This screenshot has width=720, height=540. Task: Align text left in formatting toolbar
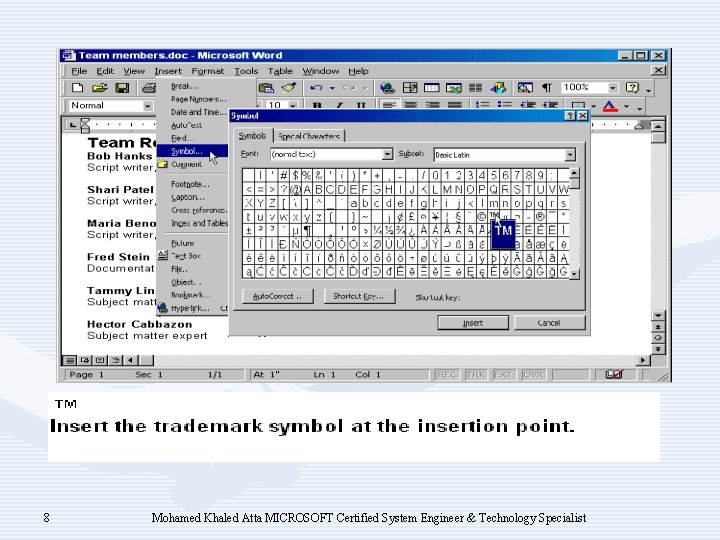point(388,106)
